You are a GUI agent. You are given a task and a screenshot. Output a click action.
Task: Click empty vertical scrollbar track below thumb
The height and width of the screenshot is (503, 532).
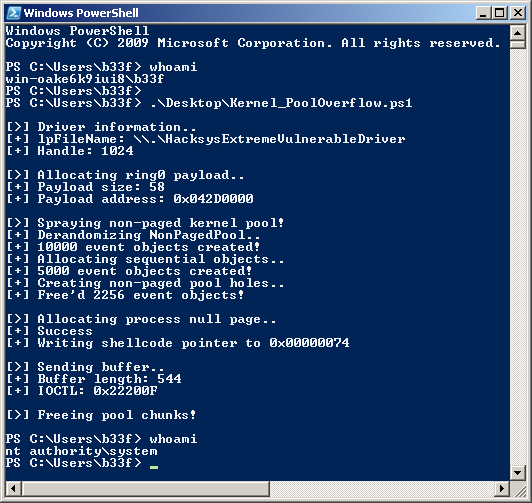517,257
